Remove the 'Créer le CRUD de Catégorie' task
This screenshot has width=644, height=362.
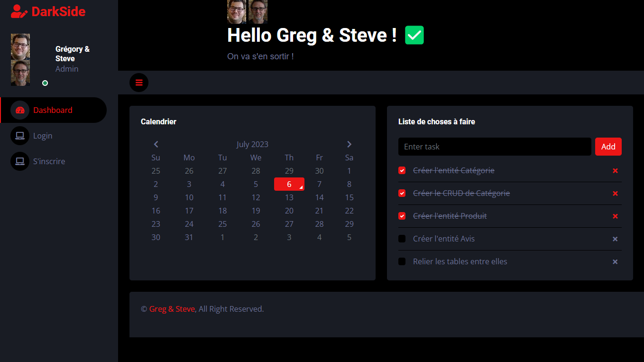tap(615, 194)
